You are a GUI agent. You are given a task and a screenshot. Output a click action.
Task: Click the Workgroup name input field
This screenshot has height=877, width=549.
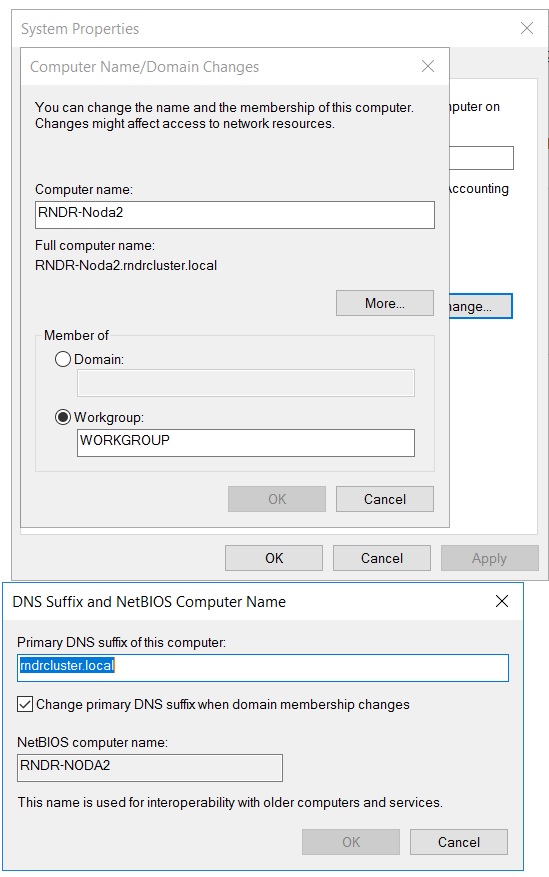click(246, 443)
